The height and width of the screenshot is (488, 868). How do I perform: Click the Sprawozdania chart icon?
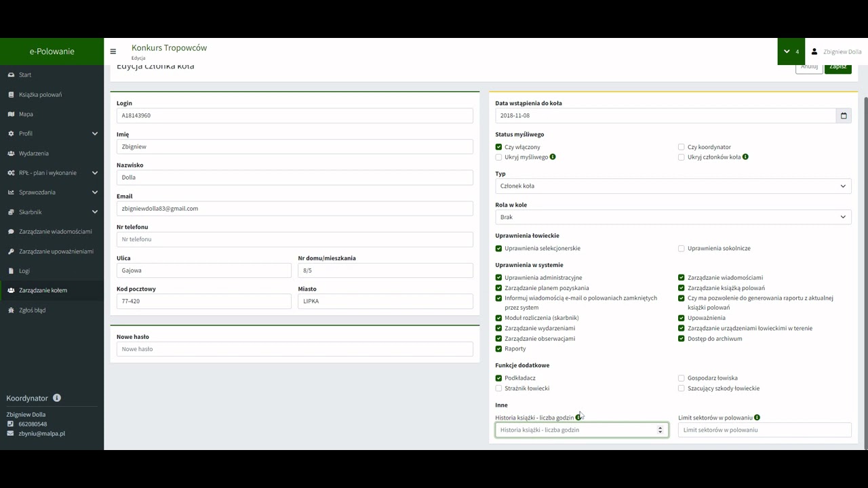point(11,192)
